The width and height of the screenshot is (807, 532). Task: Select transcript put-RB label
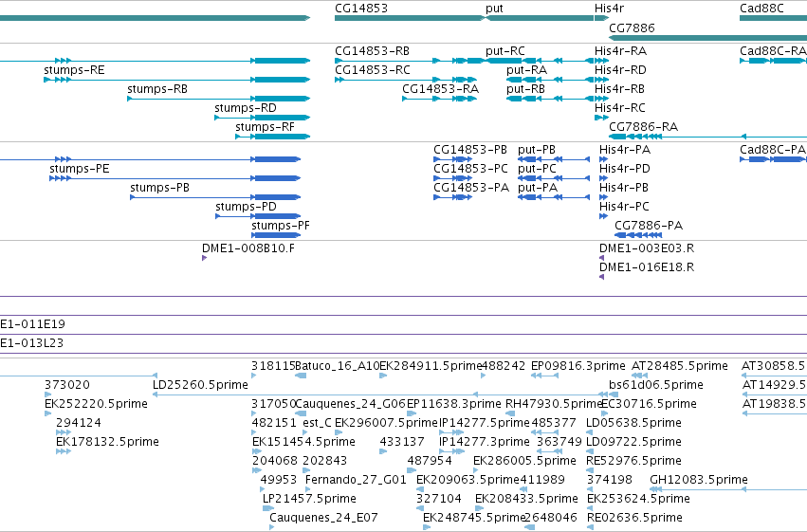(525, 89)
